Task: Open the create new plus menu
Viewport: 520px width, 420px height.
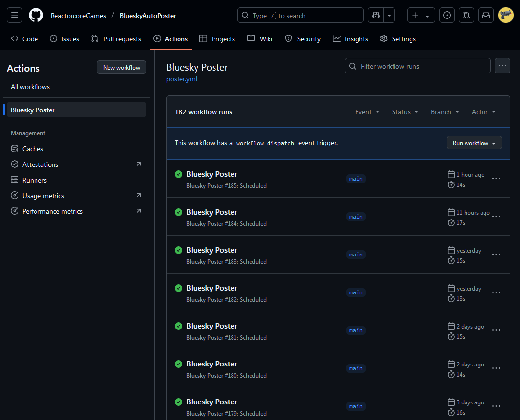Action: (x=421, y=15)
